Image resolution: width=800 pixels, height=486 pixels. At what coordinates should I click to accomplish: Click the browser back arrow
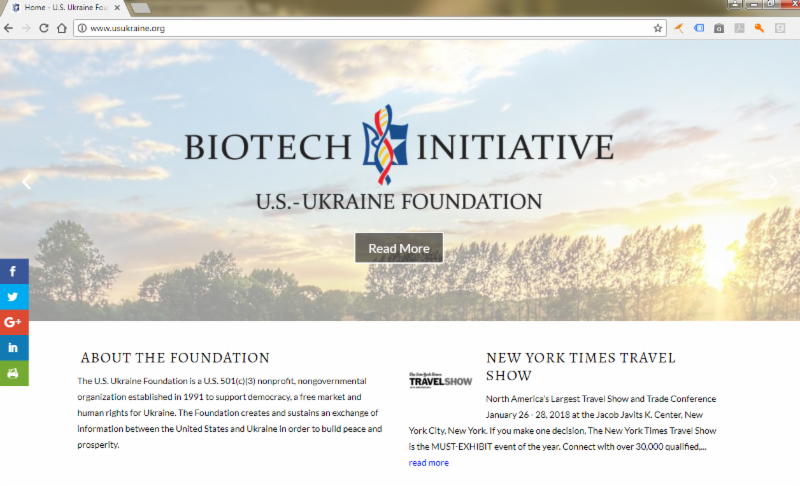pos(8,28)
